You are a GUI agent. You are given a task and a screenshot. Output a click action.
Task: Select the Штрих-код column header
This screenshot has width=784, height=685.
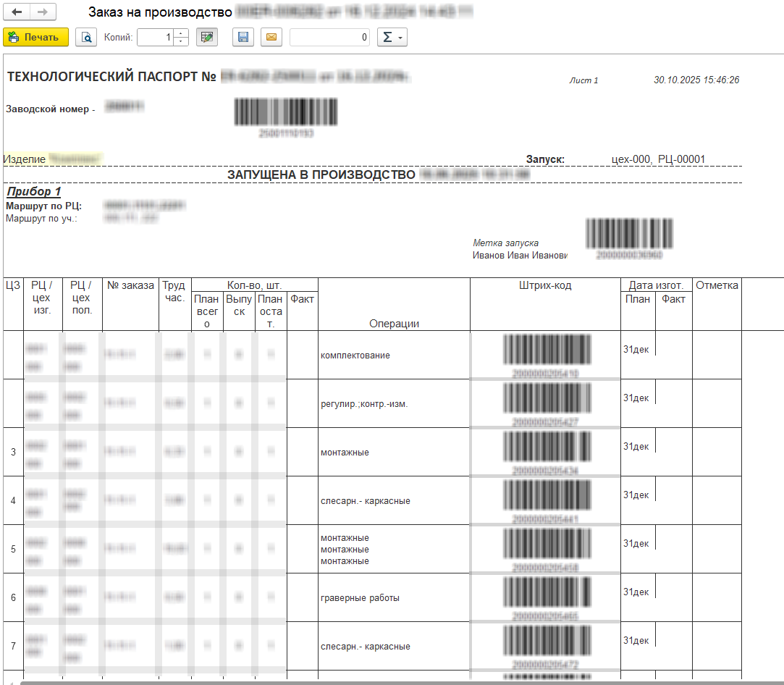(544, 285)
